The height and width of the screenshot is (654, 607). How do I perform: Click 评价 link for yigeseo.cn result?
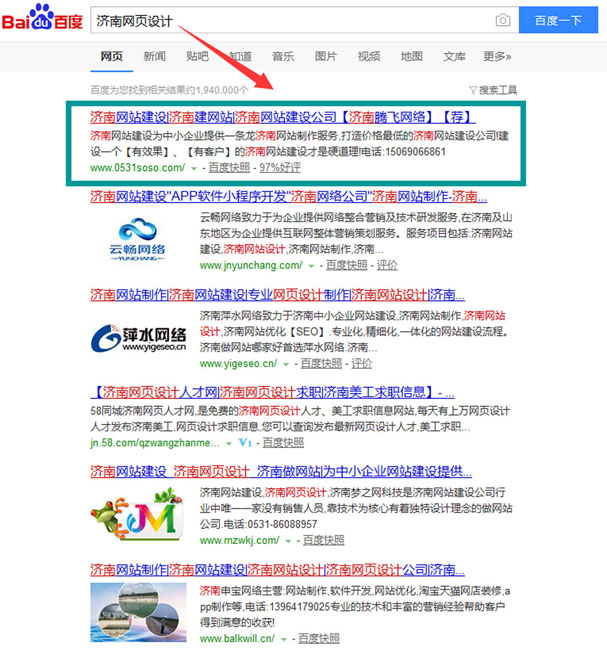coord(362,364)
